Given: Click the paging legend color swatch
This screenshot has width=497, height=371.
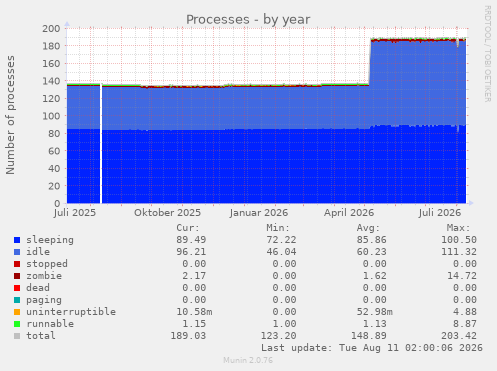Looking at the screenshot, I should pyautogui.click(x=17, y=300).
